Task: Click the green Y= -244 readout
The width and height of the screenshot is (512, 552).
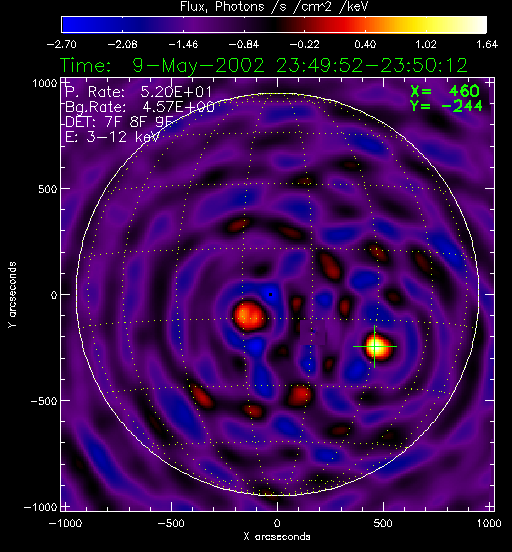Action: (446, 106)
